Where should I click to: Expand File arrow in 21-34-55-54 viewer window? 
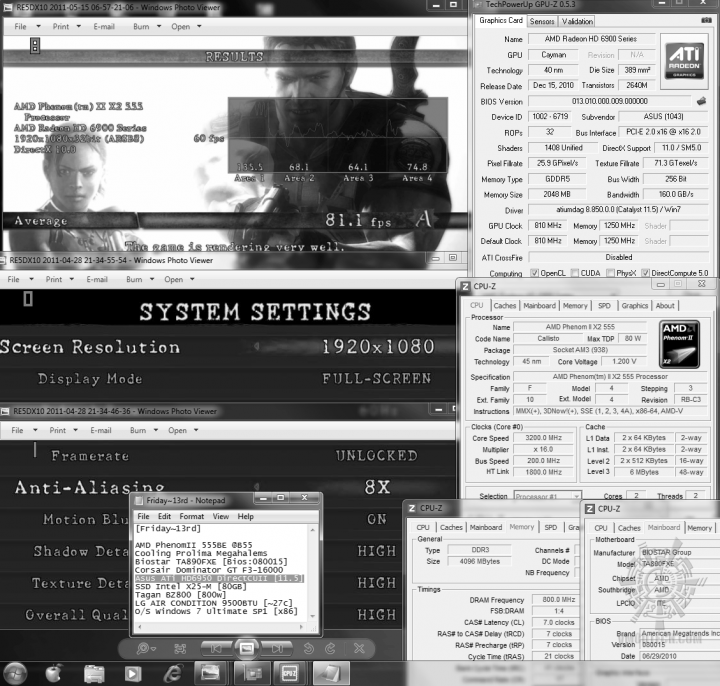click(x=31, y=279)
